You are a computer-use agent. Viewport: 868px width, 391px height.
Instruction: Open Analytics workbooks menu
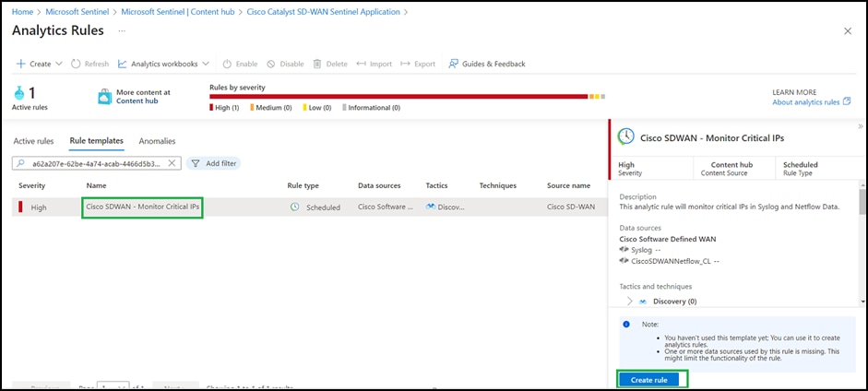point(164,64)
